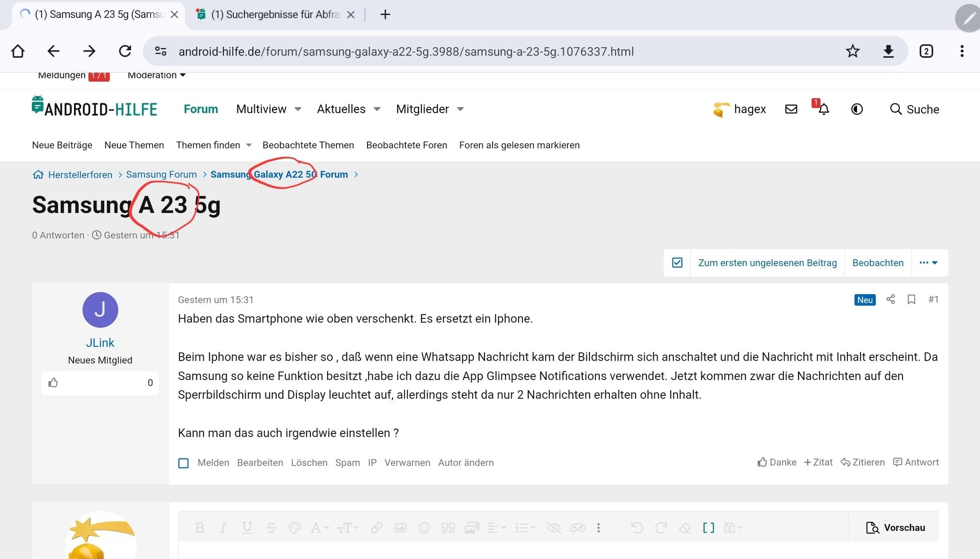Go to the browser home page

18,51
